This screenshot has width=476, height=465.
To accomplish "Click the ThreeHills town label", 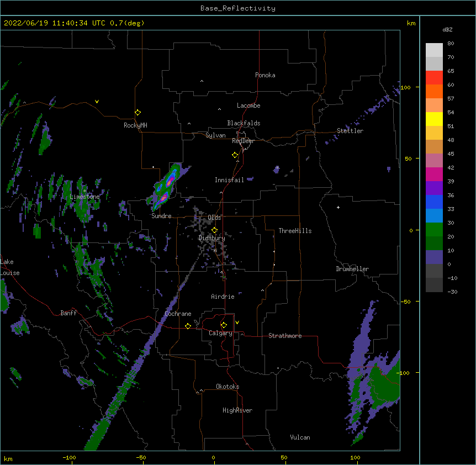I will tap(295, 231).
